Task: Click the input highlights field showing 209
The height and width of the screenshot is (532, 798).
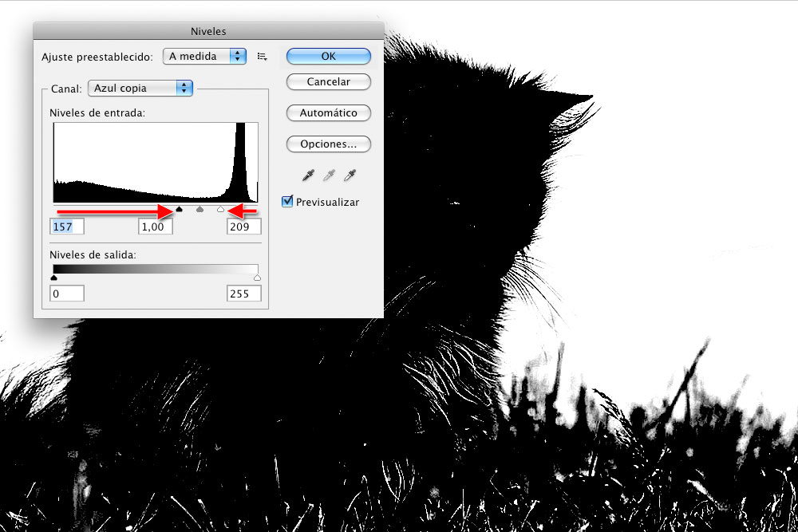Action: (x=243, y=227)
